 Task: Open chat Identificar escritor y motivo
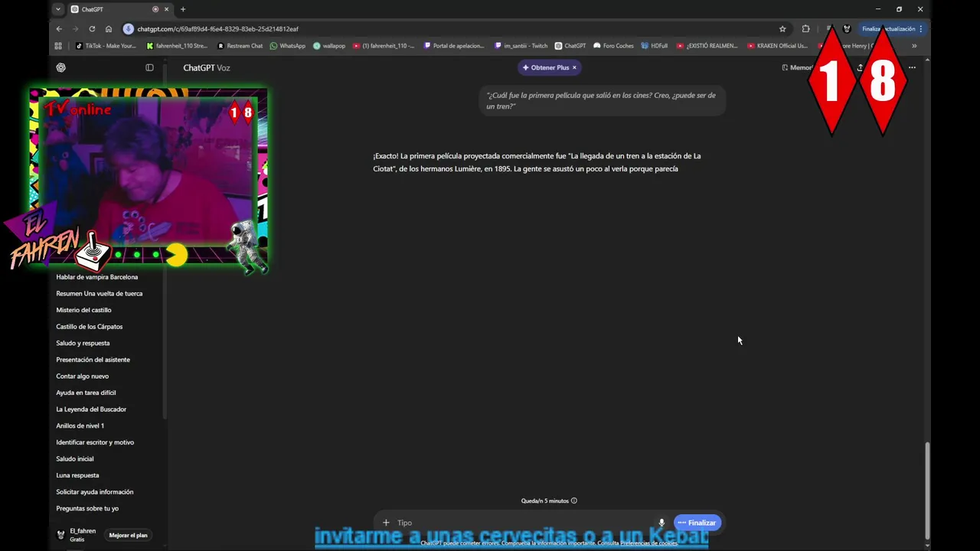point(95,442)
